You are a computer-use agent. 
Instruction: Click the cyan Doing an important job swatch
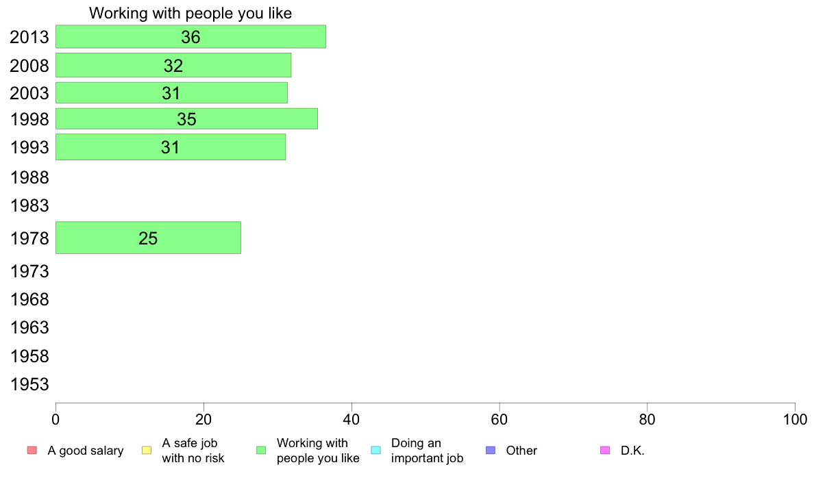tap(376, 450)
